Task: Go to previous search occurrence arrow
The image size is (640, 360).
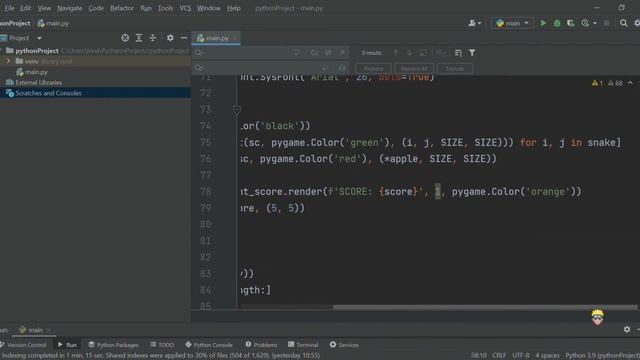Action: click(x=396, y=53)
